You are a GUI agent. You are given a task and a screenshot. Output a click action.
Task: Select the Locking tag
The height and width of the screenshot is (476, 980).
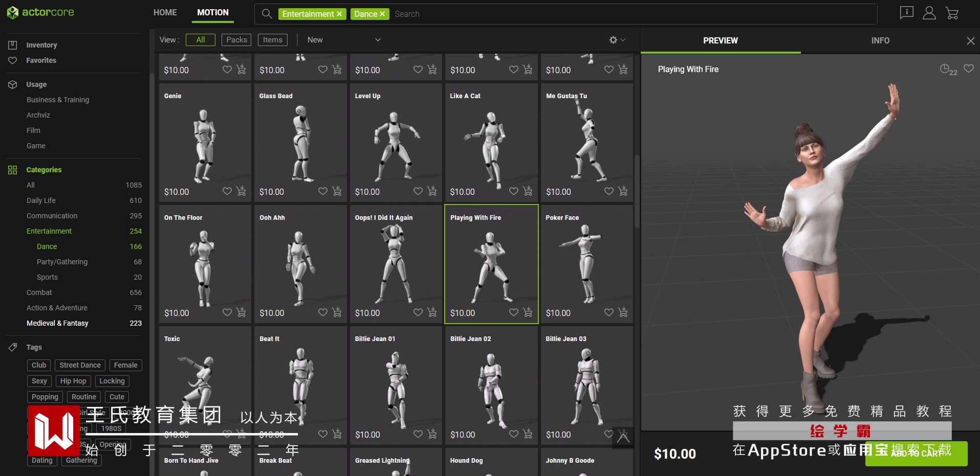112,381
